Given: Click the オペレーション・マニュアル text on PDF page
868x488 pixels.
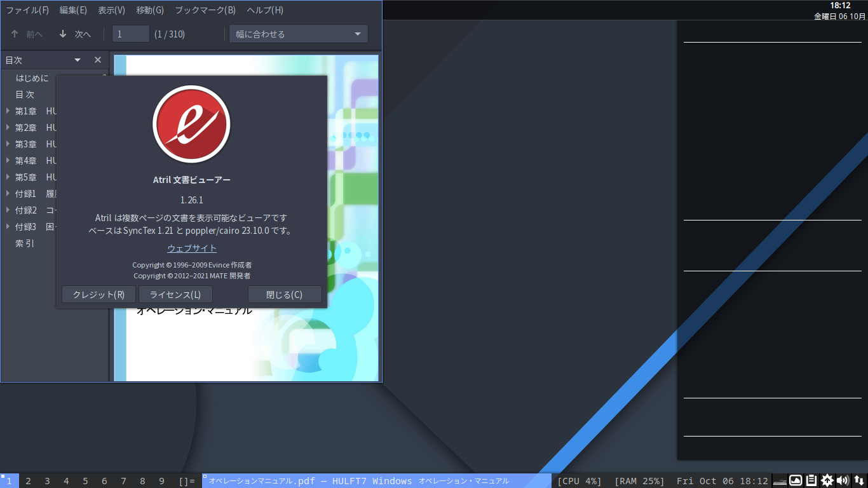Looking at the screenshot, I should (x=194, y=311).
